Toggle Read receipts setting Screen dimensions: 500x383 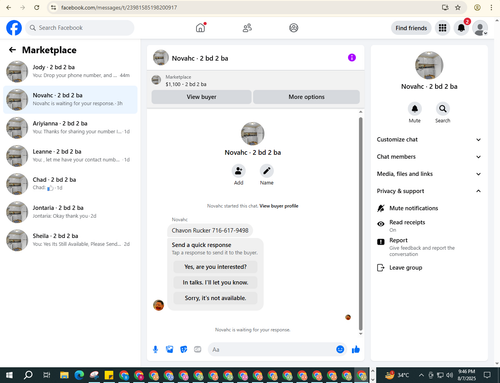pos(429,226)
